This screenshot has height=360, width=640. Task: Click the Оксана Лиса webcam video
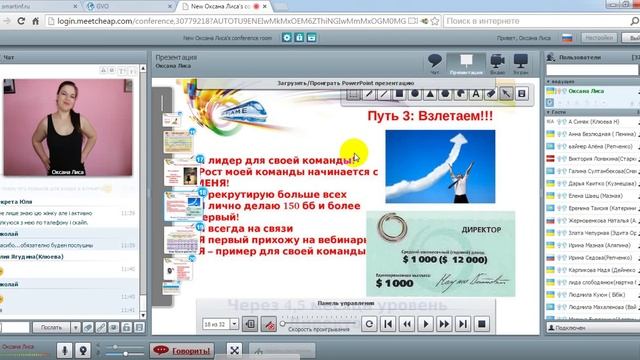pos(68,127)
